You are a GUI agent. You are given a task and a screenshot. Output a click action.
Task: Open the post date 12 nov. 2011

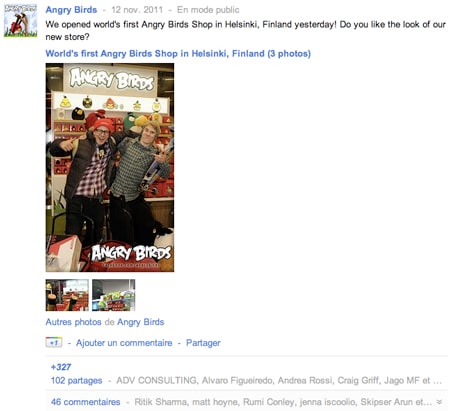[137, 10]
